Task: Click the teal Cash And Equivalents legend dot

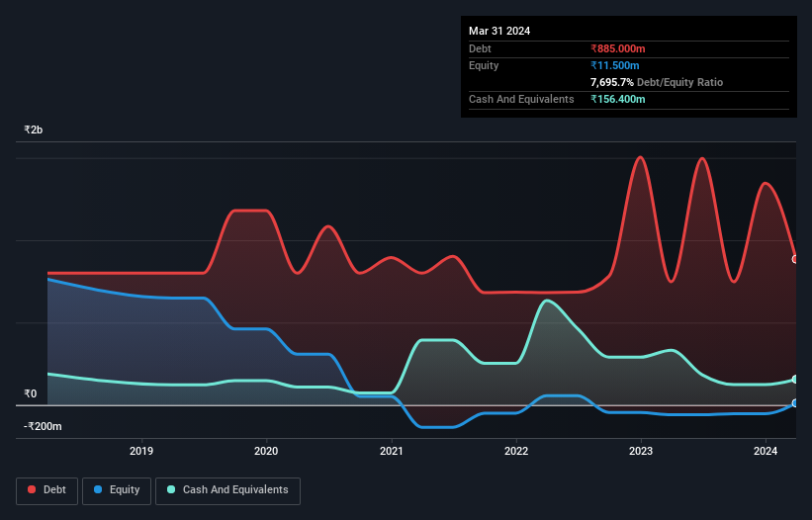Action: pos(171,489)
